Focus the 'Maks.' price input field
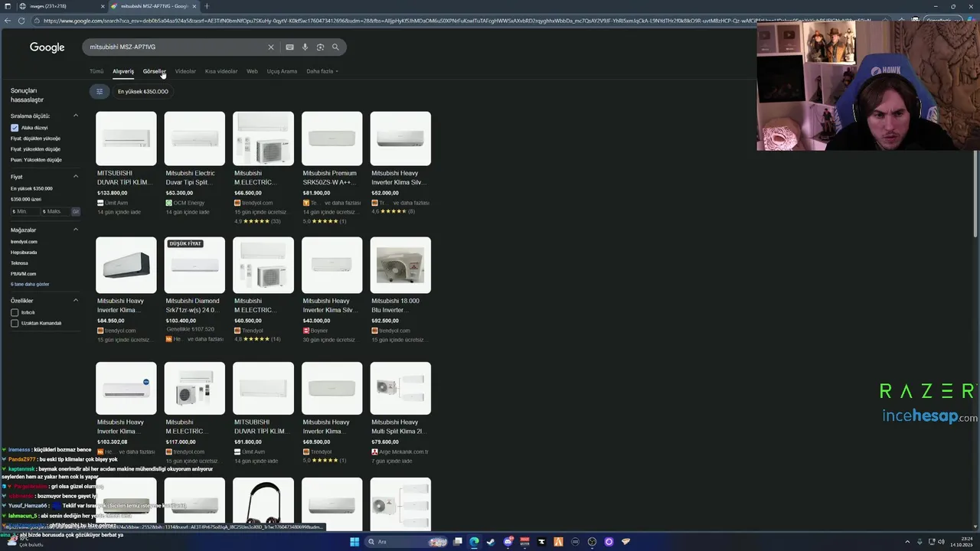 click(55, 211)
